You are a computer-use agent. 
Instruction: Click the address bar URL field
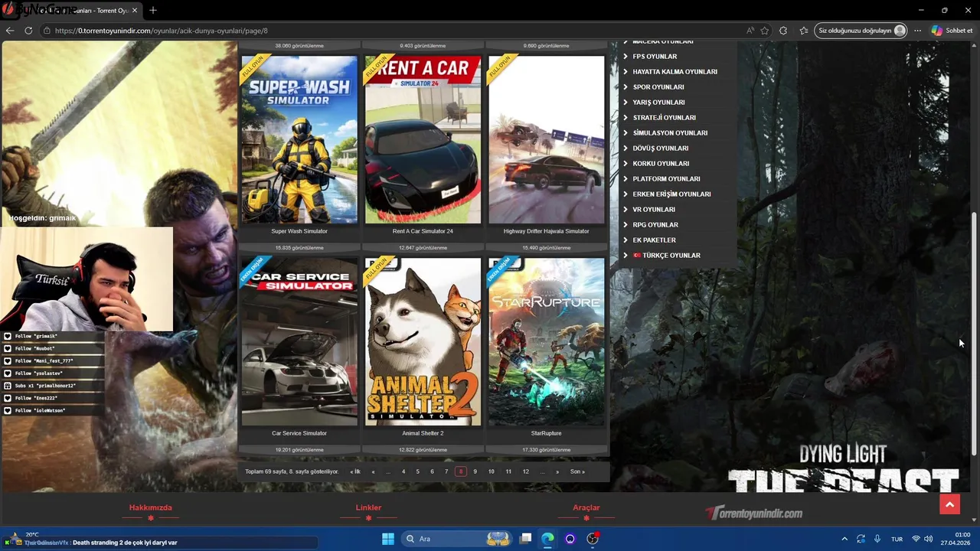click(390, 31)
